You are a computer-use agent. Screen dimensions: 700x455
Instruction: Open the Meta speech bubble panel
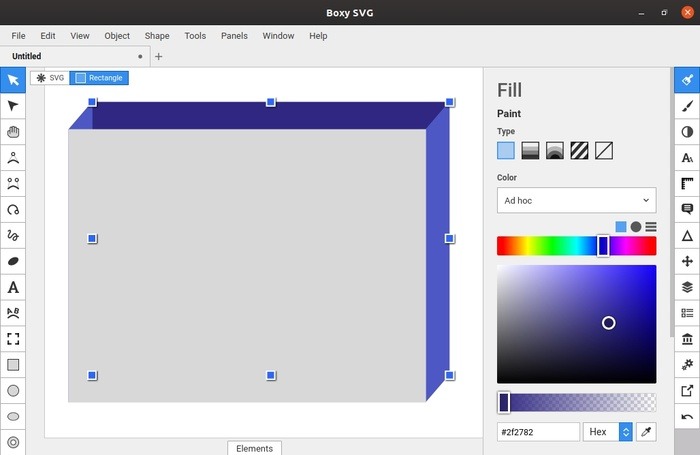click(x=687, y=209)
